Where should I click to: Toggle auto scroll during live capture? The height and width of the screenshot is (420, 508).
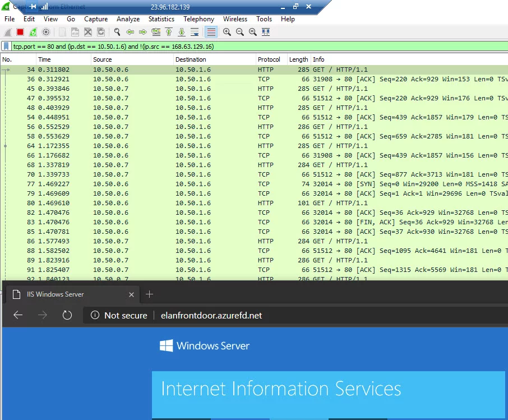195,32
